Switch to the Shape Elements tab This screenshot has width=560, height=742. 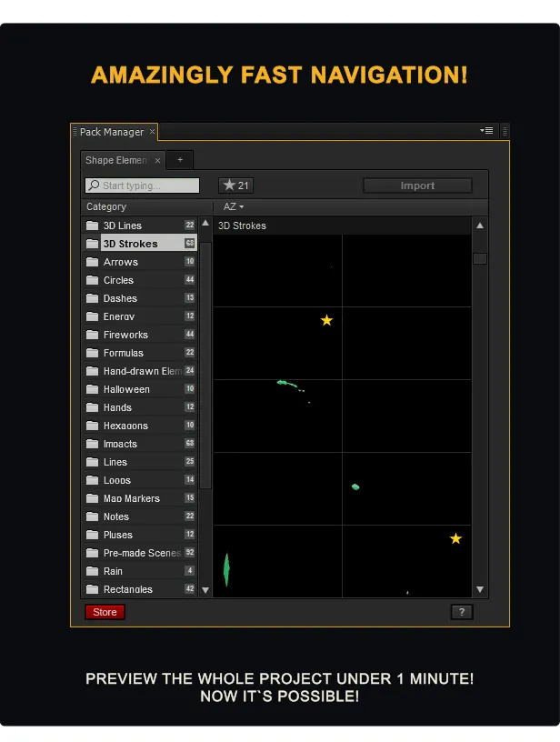point(116,160)
